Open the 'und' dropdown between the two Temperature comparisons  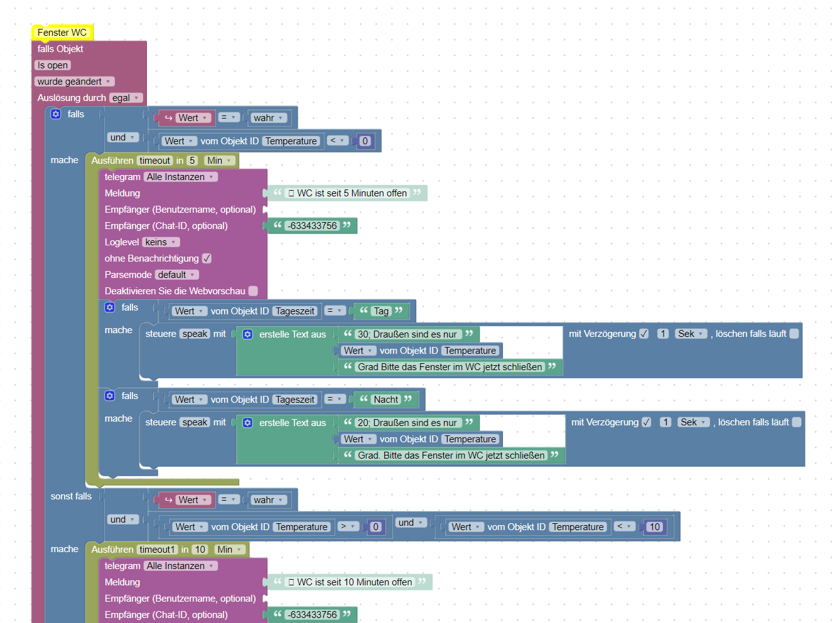click(x=411, y=523)
